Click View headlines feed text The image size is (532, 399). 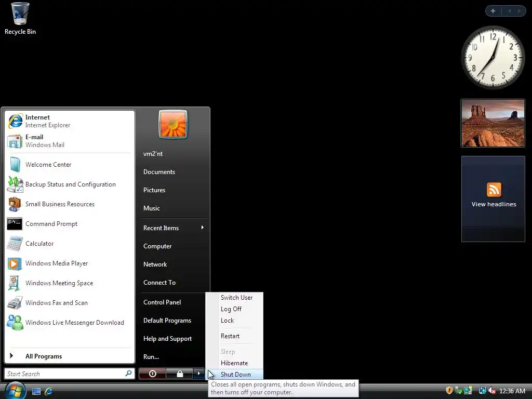(x=494, y=204)
